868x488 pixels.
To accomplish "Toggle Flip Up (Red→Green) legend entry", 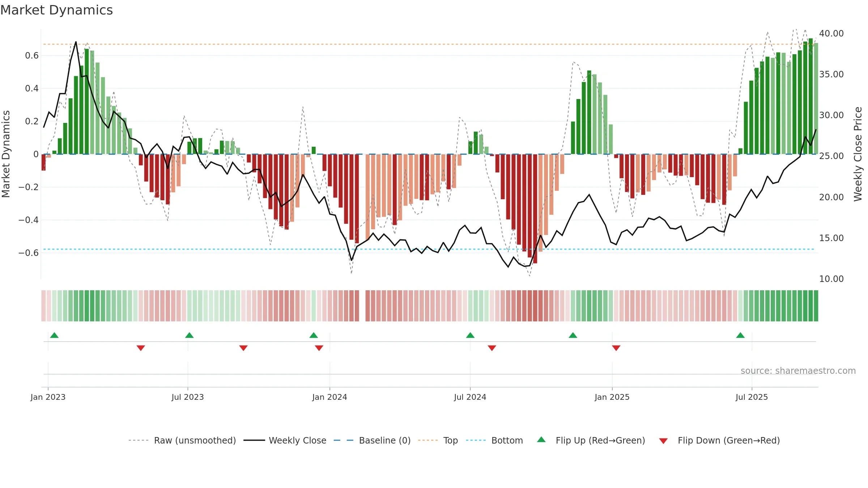I will [591, 440].
